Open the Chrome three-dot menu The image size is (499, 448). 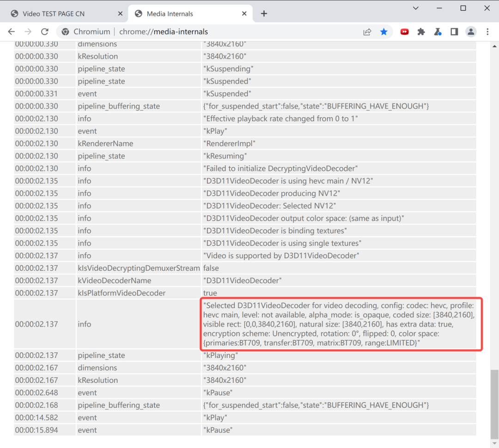coord(487,32)
